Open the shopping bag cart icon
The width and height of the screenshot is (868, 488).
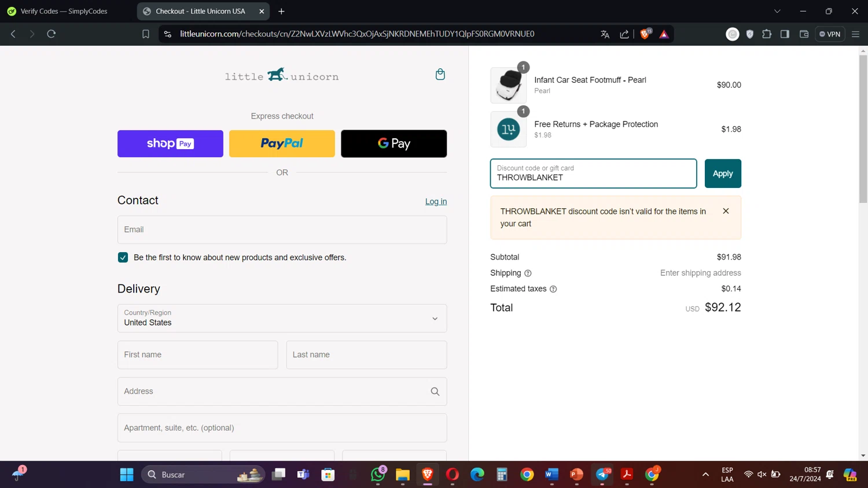(440, 74)
